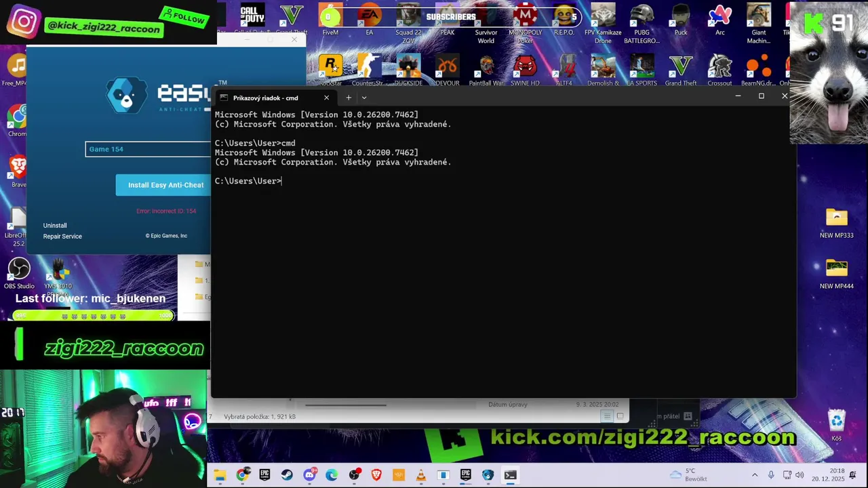Viewport: 868px width, 488px height.
Task: Open the network icon in system tray
Action: point(787,475)
